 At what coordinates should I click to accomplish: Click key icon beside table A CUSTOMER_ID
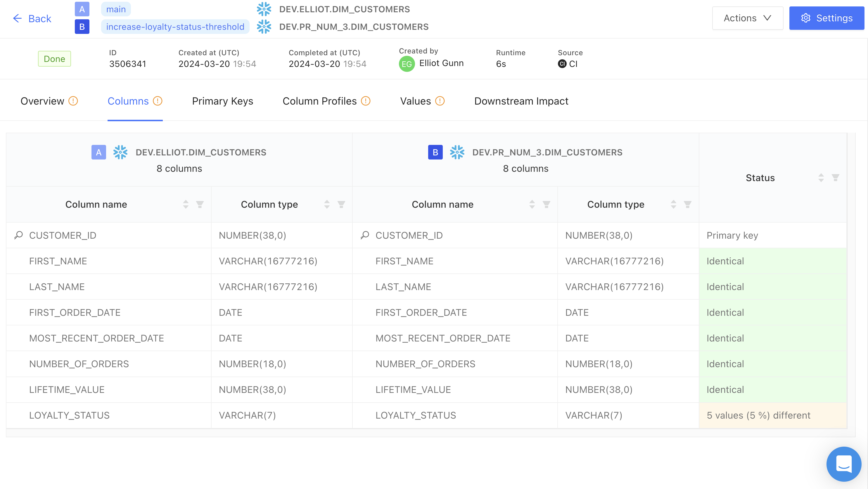[x=18, y=235]
